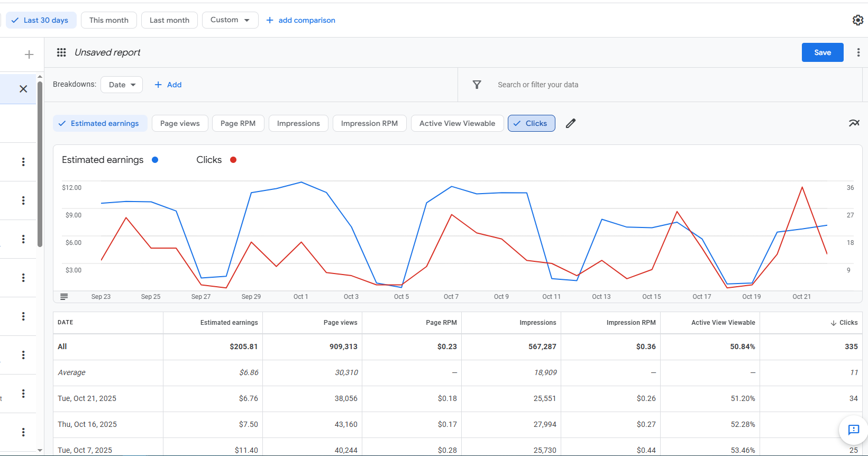Click the plus icon to add new report
This screenshot has height=456, width=868.
click(x=29, y=54)
